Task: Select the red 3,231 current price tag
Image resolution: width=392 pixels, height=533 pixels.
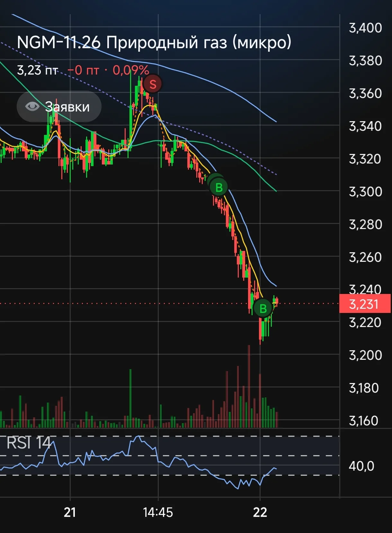Action: [x=365, y=304]
